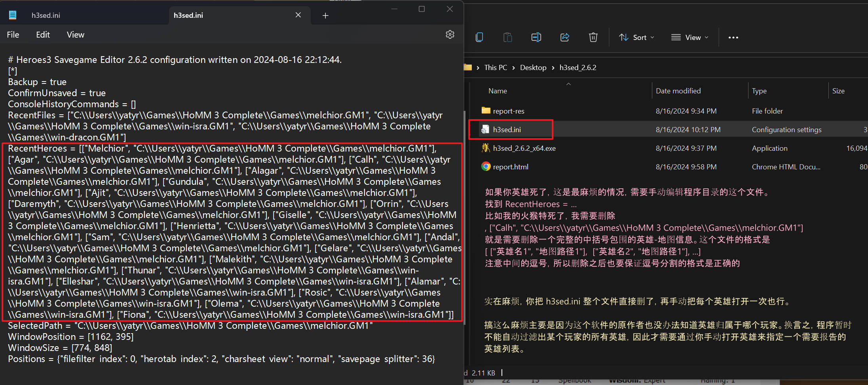Select the h3sed_2.6.2_x64.exe file
Viewport: 868px width, 385px height.
coord(524,148)
